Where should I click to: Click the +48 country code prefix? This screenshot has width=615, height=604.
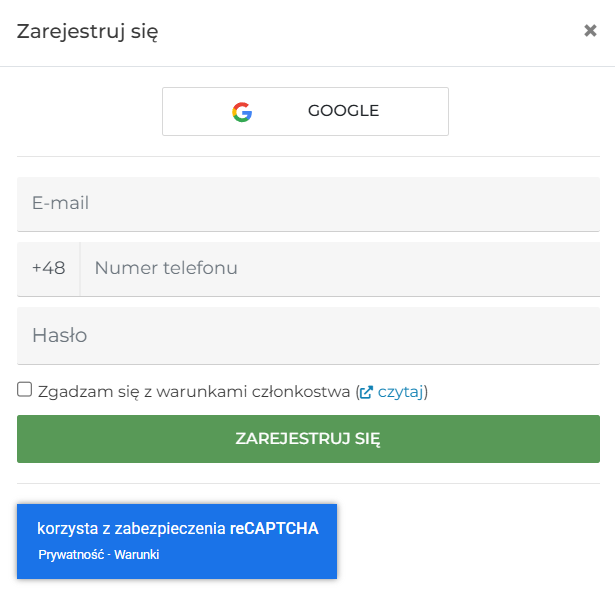click(48, 269)
